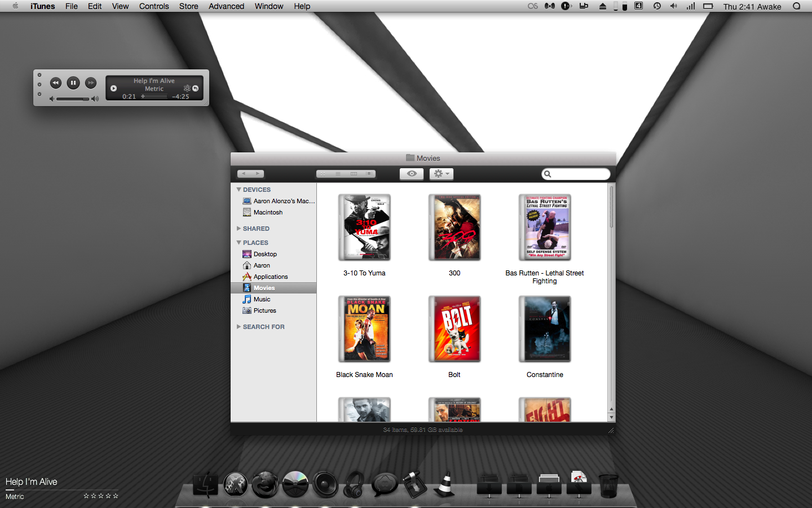
Task: Open the iTunes menu
Action: [x=43, y=6]
